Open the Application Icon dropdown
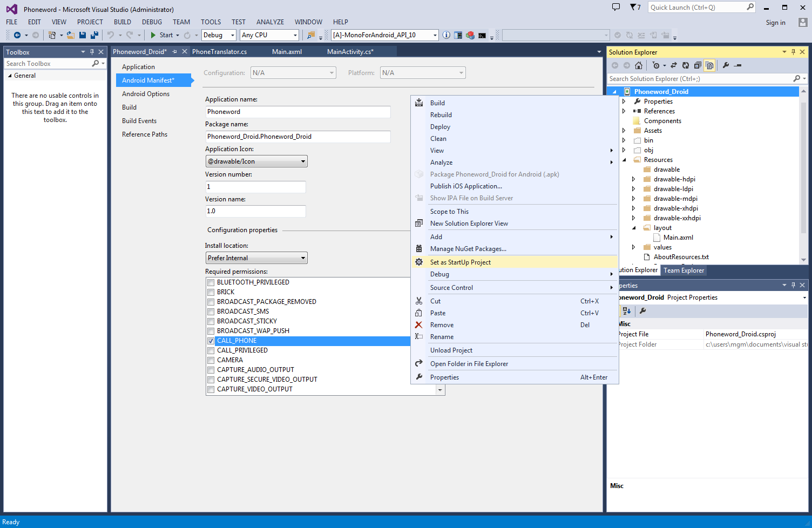The height and width of the screenshot is (528, 812). 256,161
